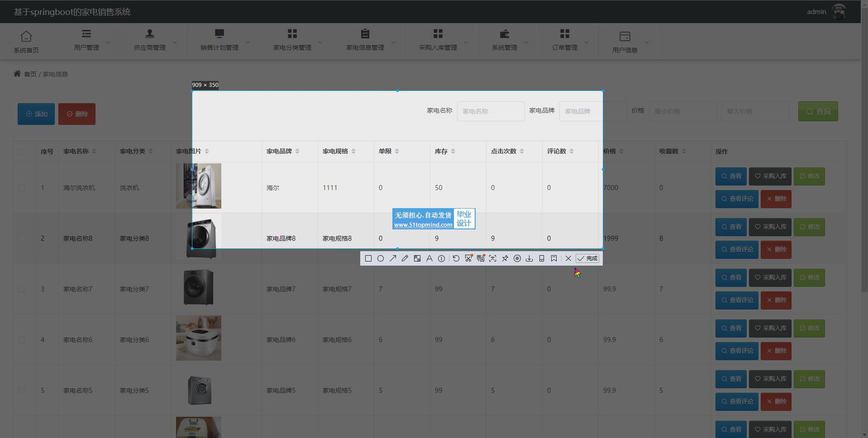Click the admin avatar image

839,12
